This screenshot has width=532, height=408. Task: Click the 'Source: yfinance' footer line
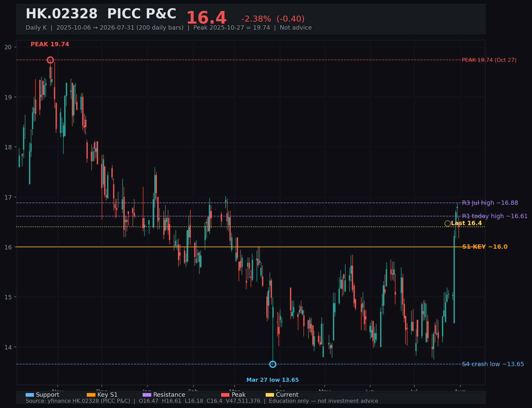coord(202,401)
